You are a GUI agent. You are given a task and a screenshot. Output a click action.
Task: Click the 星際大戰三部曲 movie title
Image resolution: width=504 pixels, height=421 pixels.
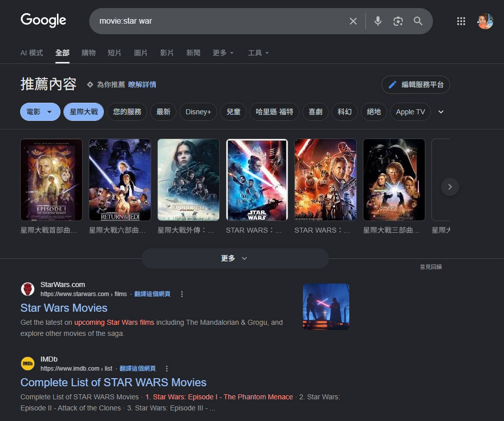pyautogui.click(x=392, y=230)
